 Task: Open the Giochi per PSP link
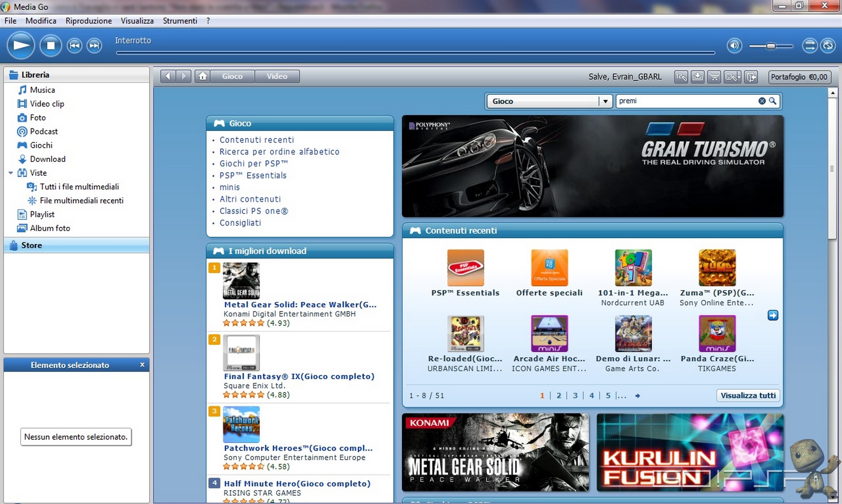pyautogui.click(x=253, y=163)
